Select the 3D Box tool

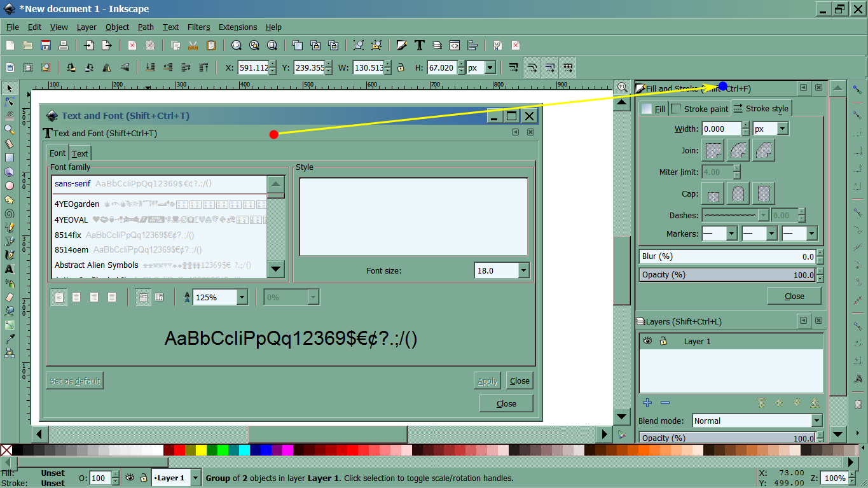(10, 172)
